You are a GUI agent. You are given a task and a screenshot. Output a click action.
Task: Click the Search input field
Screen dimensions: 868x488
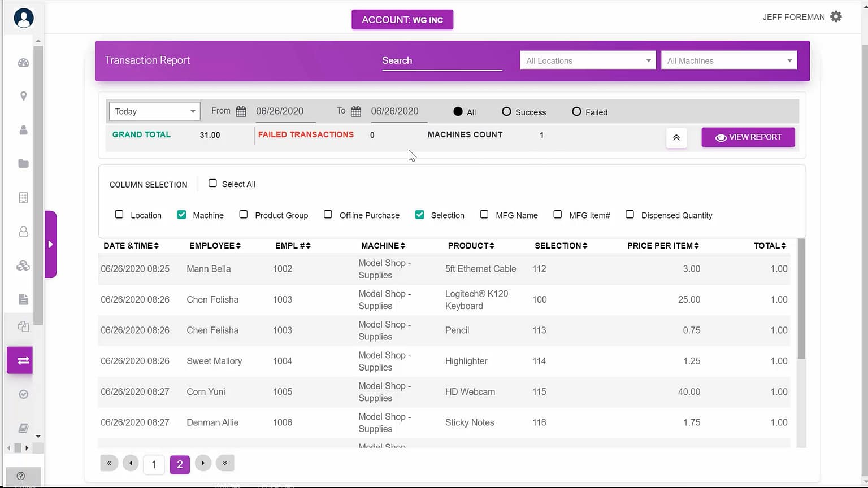tap(441, 61)
